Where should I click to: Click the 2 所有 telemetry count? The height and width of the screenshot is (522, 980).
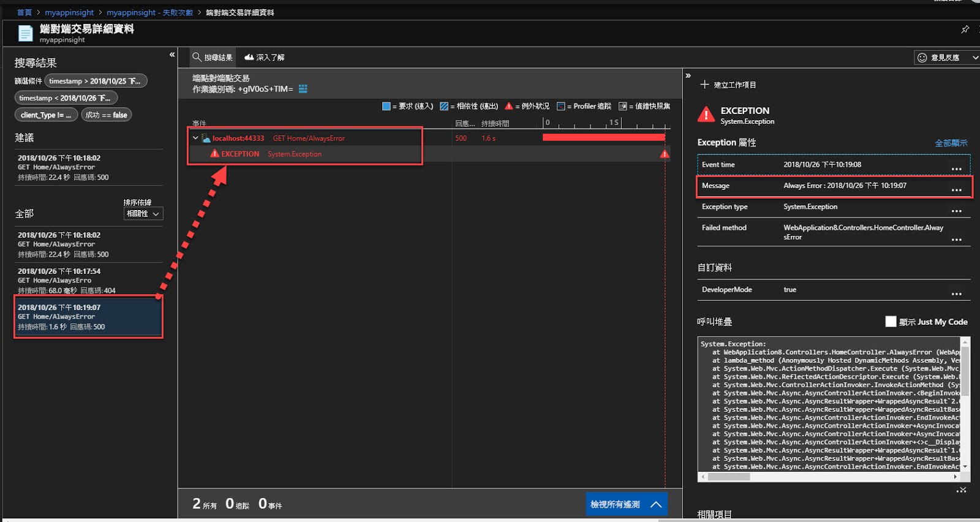coord(205,504)
